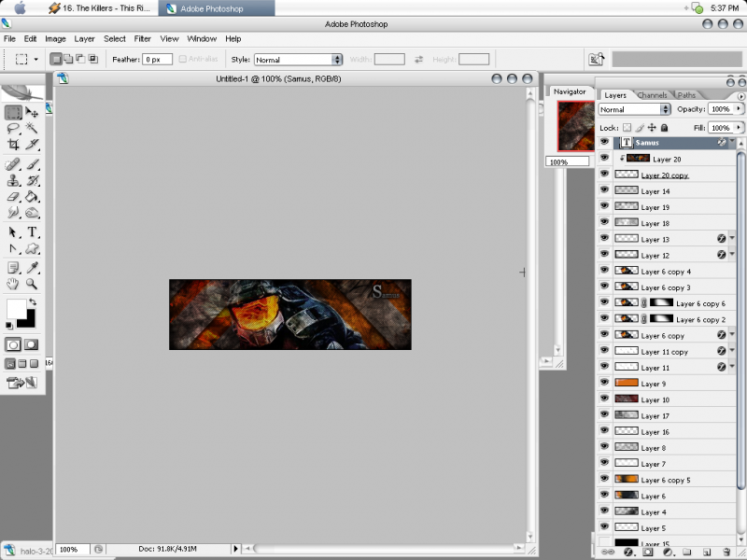The height and width of the screenshot is (560, 747).
Task: Expand effects on Layer 11 copy
Action: click(732, 351)
